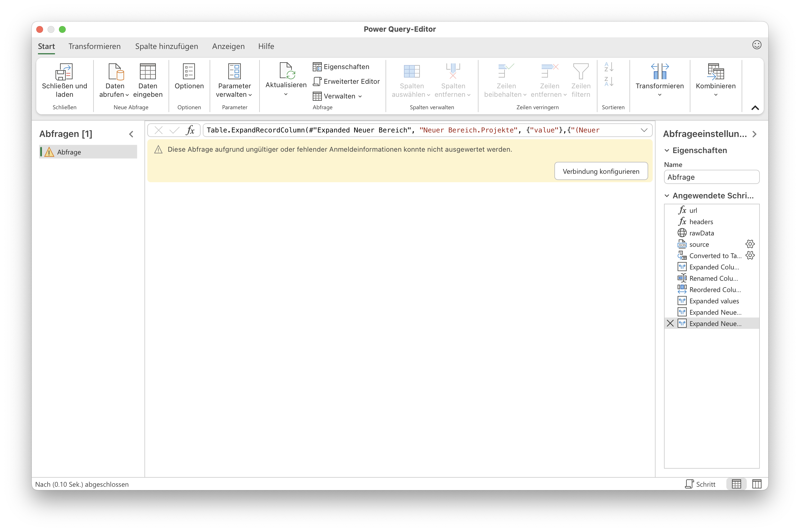Viewport: 800px width, 532px height.
Task: Click the query Name input field
Action: (711, 177)
